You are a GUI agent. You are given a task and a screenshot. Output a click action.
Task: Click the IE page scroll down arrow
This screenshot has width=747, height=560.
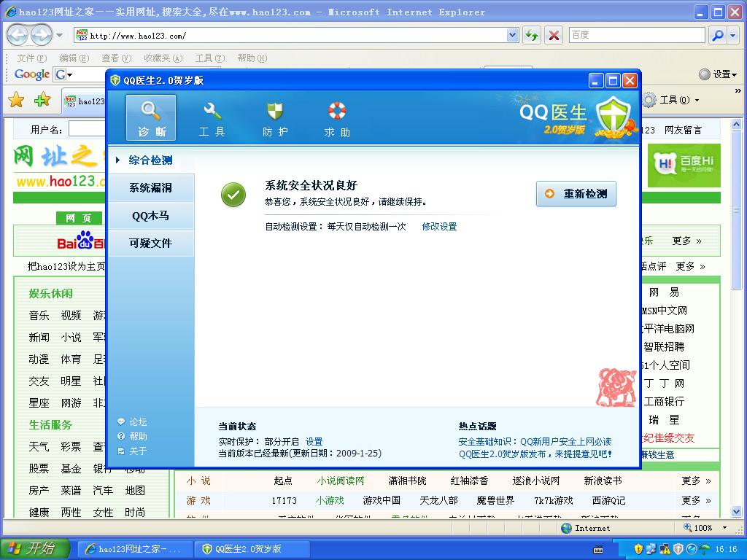(x=737, y=512)
